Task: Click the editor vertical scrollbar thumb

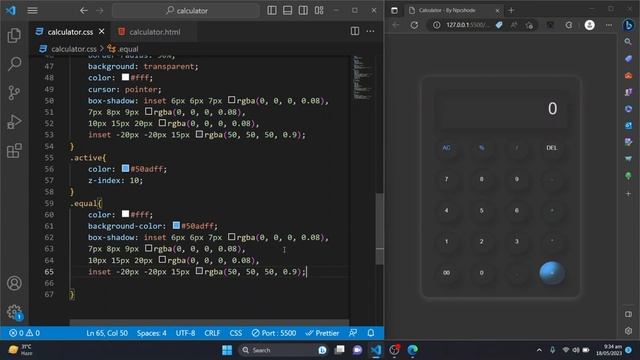Action: click(x=380, y=229)
